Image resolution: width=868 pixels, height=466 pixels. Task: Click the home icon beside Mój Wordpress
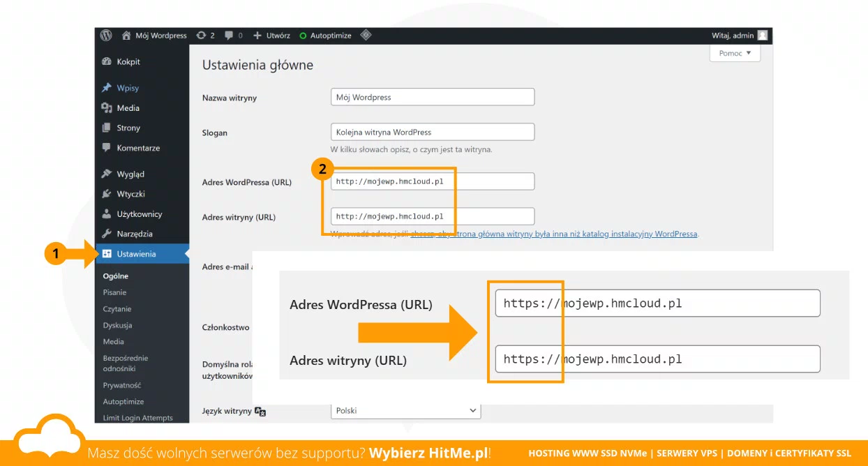(x=126, y=36)
